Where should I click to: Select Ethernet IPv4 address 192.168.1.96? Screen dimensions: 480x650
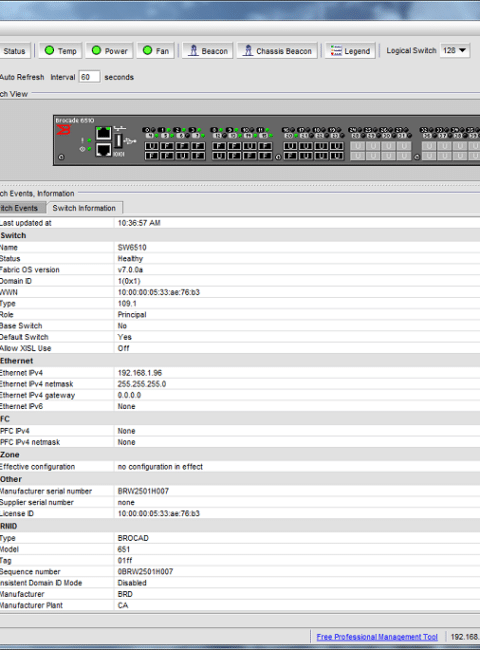point(140,373)
